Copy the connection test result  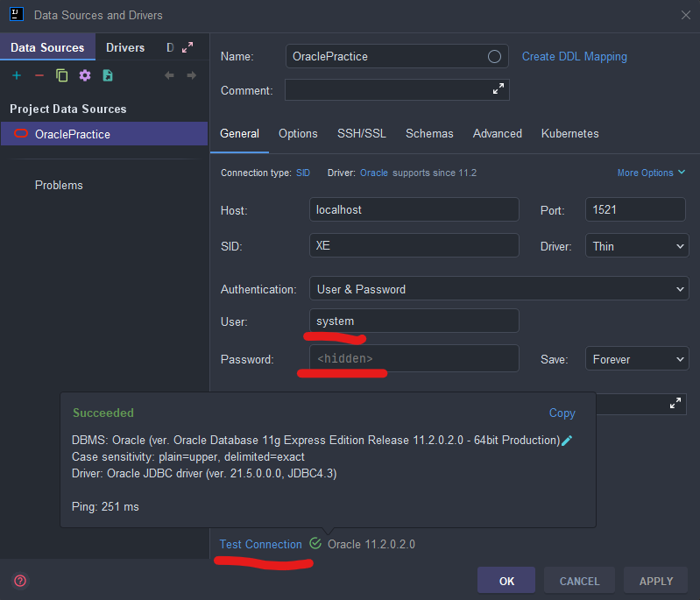click(562, 413)
